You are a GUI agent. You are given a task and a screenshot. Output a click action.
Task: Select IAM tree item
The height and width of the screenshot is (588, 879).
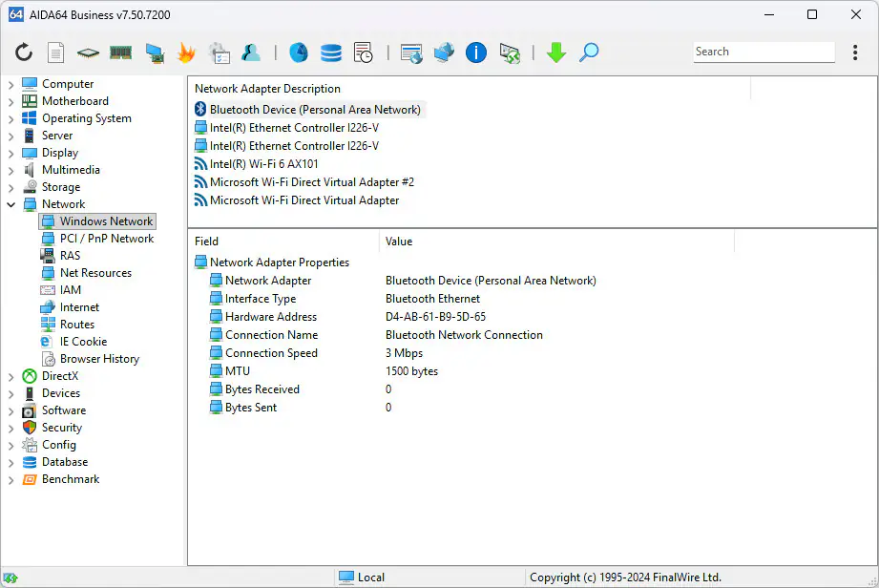pyautogui.click(x=60, y=290)
